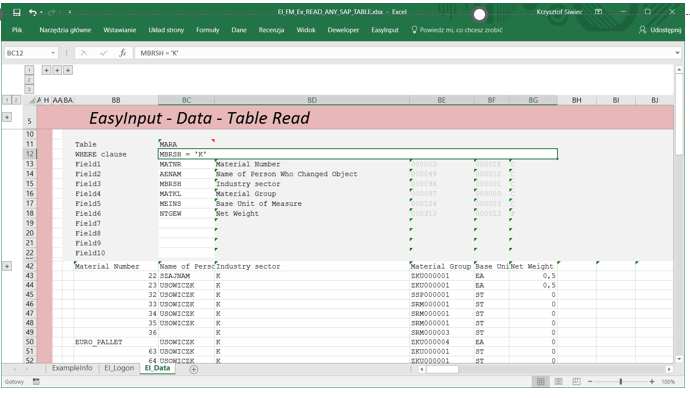Switch to the Widok ribbon tab
The width and height of the screenshot is (690, 398).
(x=306, y=30)
